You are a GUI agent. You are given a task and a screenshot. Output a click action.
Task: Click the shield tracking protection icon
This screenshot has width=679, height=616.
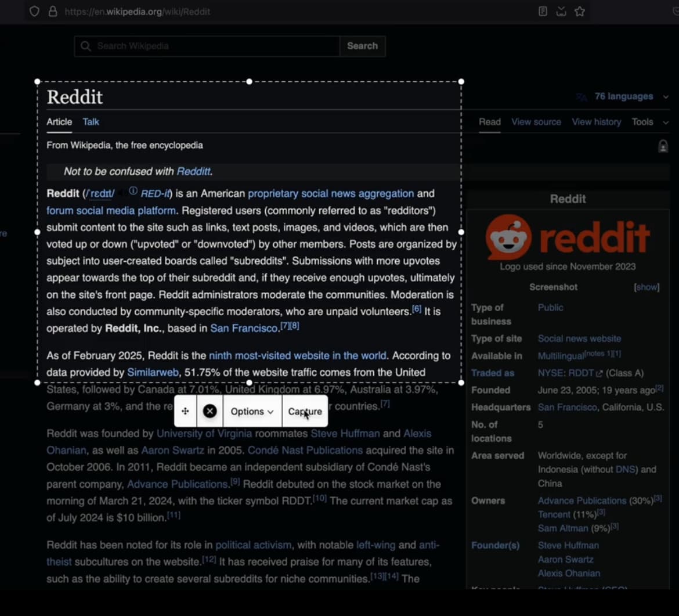point(34,11)
